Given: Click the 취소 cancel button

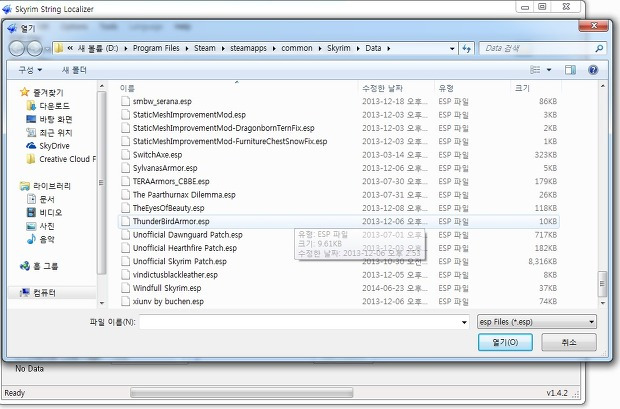Looking at the screenshot, I should click(569, 343).
